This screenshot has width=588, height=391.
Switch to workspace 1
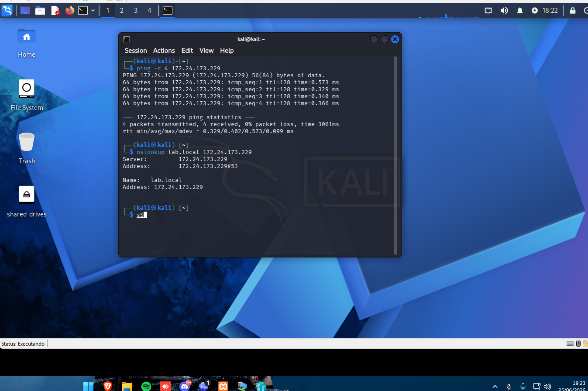[108, 10]
